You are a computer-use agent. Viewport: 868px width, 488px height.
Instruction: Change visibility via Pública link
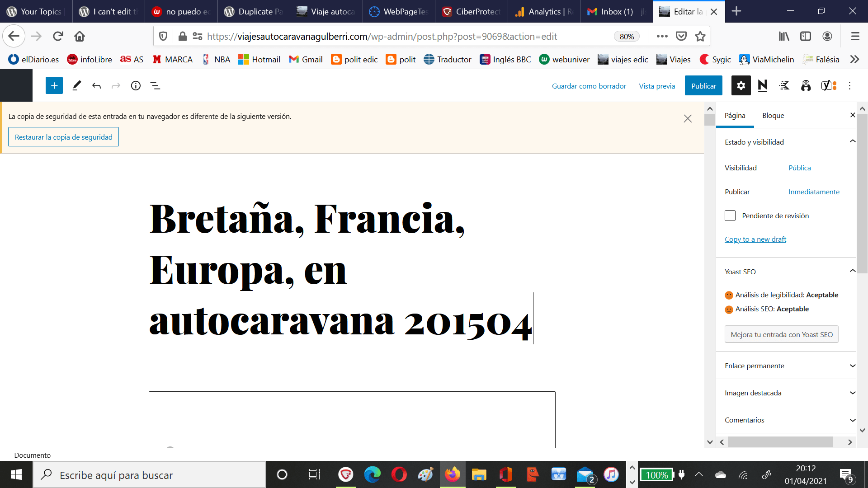click(799, 168)
